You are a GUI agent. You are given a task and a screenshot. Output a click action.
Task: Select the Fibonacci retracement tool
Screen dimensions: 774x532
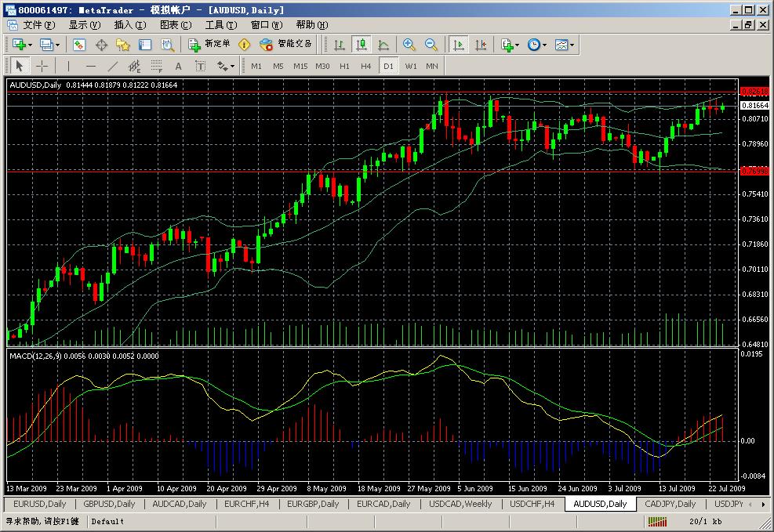156,66
